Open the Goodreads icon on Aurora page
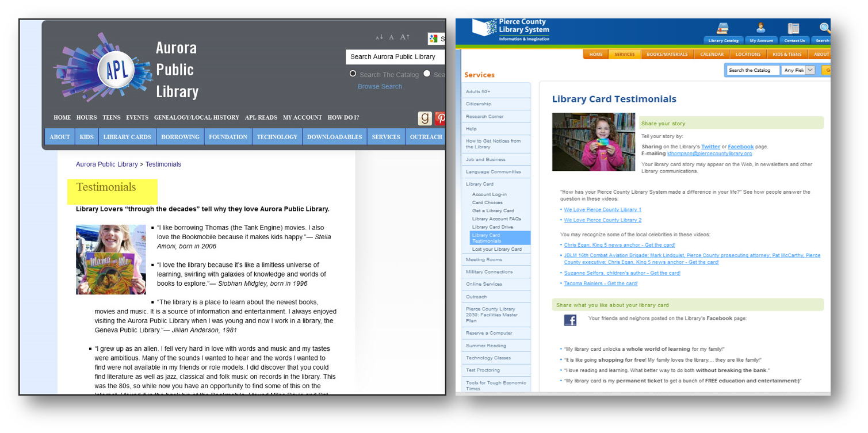This screenshot has width=868, height=433. coord(425,118)
